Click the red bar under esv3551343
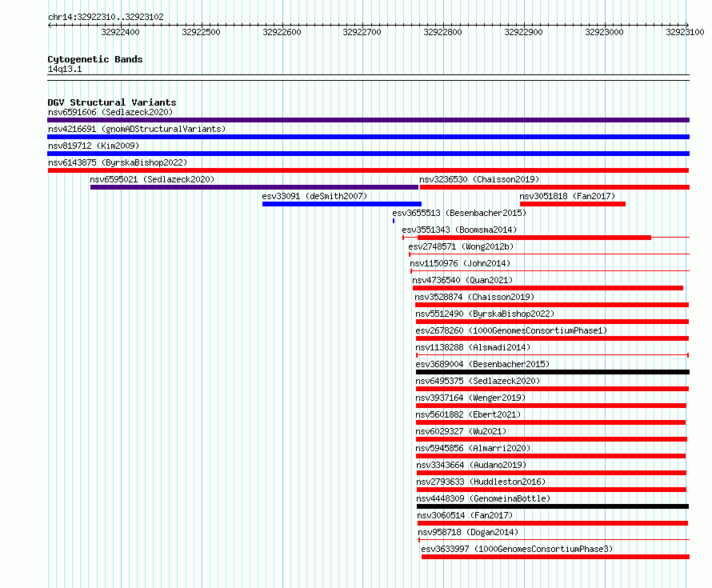The image size is (712, 588). 534,238
